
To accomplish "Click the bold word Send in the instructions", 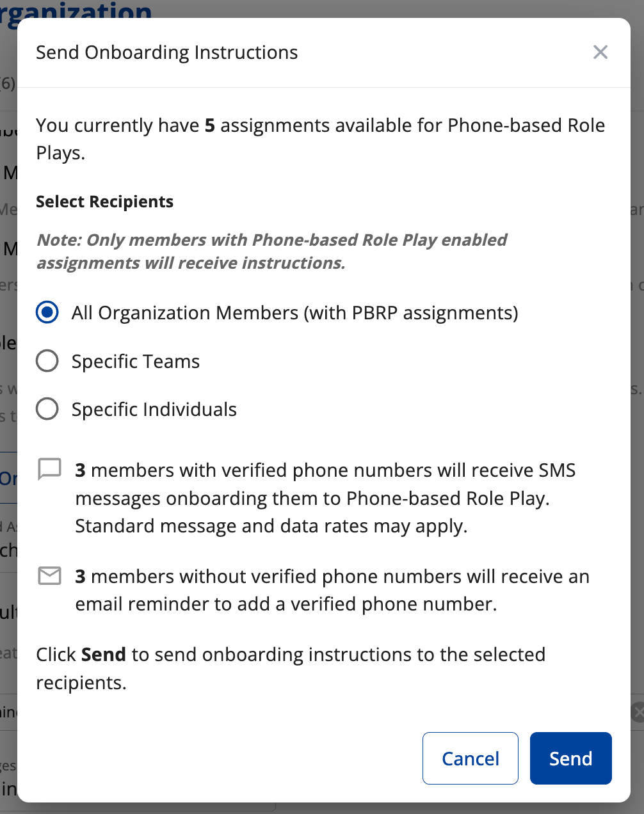I will coord(104,655).
